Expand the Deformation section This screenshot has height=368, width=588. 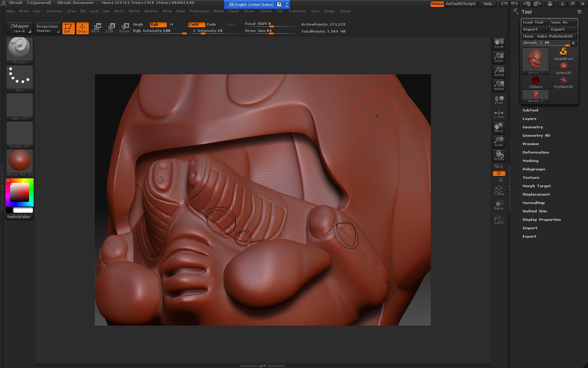click(535, 152)
